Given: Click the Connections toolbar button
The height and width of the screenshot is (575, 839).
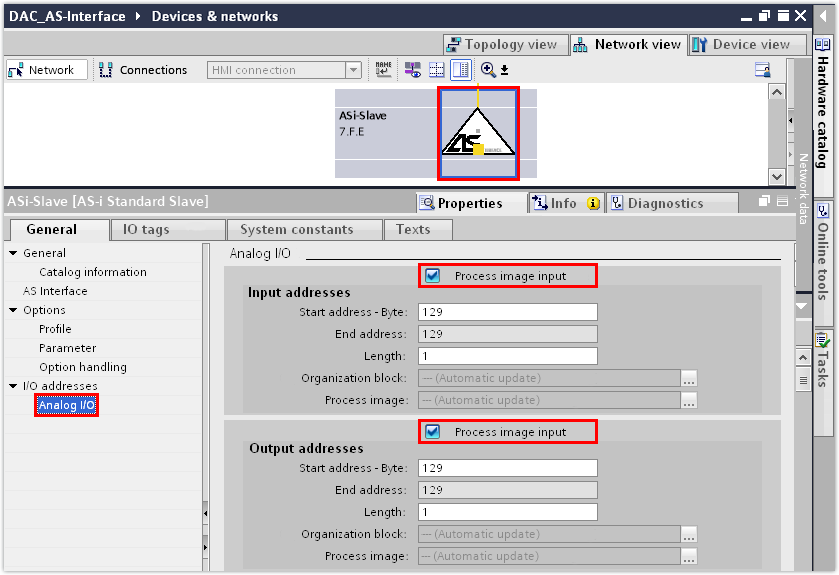Looking at the screenshot, I should 143,70.
